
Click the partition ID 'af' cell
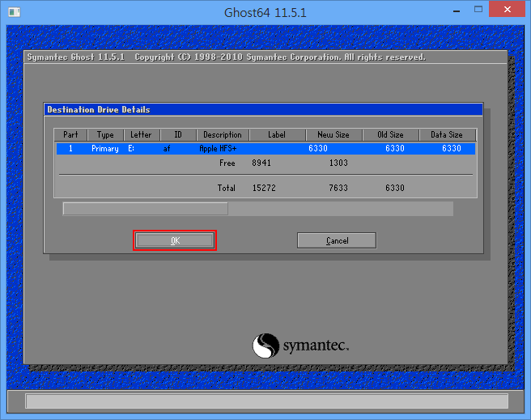[167, 149]
